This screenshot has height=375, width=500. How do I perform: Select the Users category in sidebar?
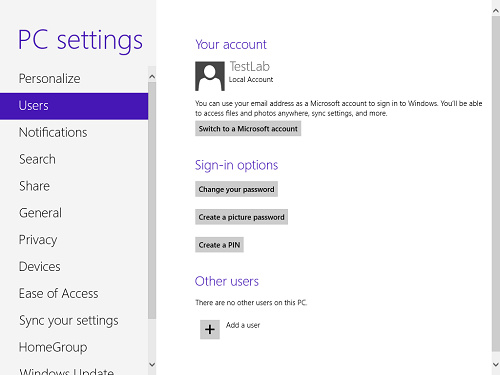click(x=74, y=106)
